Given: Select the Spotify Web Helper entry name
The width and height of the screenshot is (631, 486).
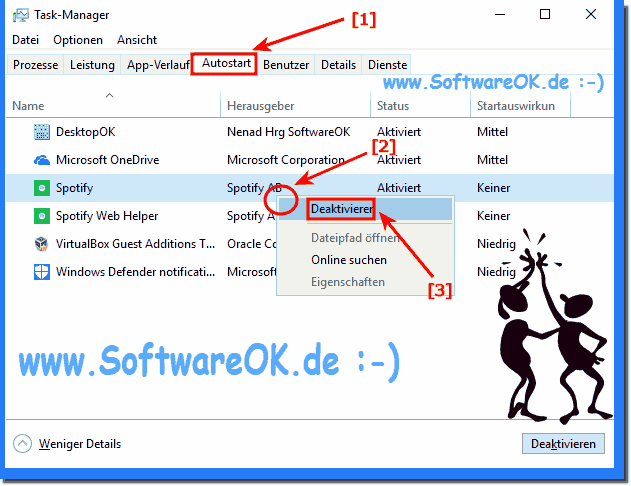Looking at the screenshot, I should (107, 216).
